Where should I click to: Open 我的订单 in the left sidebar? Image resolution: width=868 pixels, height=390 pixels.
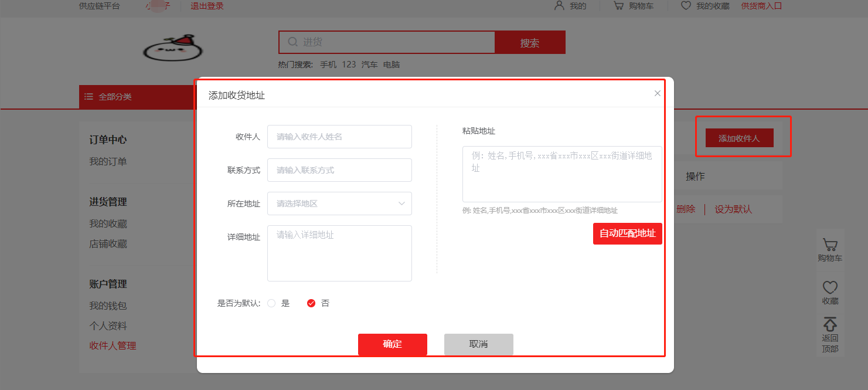click(108, 161)
